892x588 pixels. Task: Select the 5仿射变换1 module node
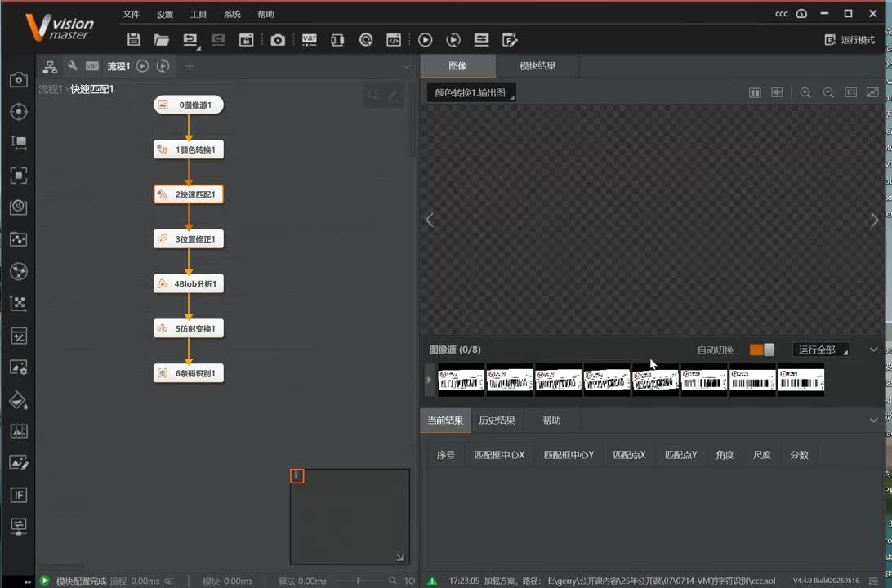pos(189,328)
